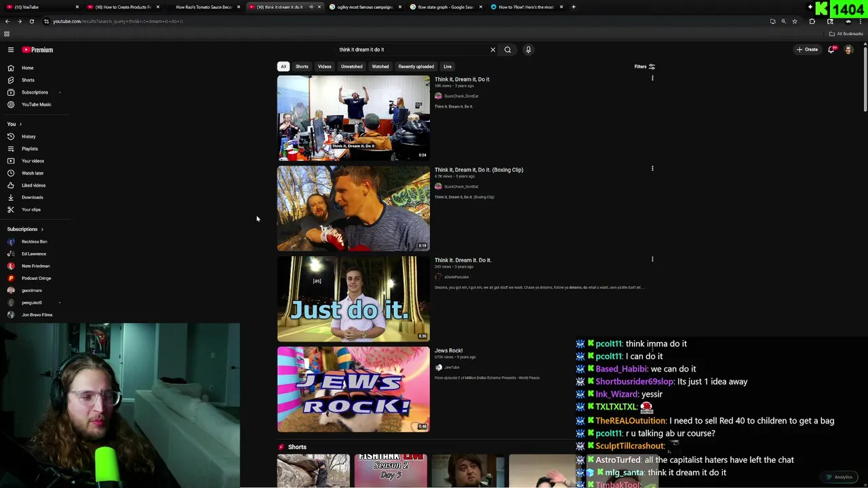The width and height of the screenshot is (868, 488).
Task: Open All Bookmarks folder
Action: pyautogui.click(x=846, y=34)
